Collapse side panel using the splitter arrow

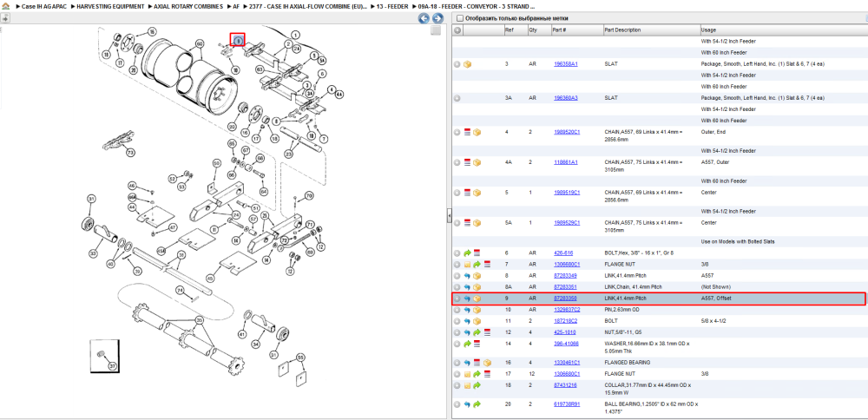pos(449,215)
